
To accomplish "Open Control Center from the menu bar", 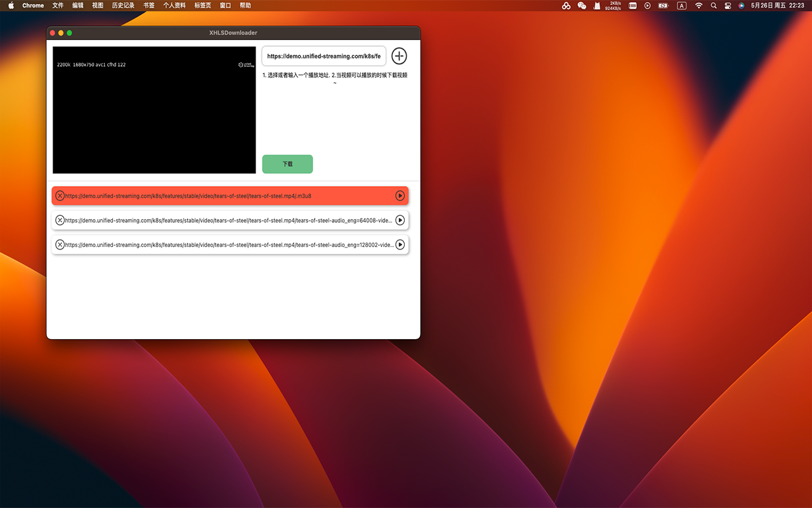I will (x=728, y=5).
